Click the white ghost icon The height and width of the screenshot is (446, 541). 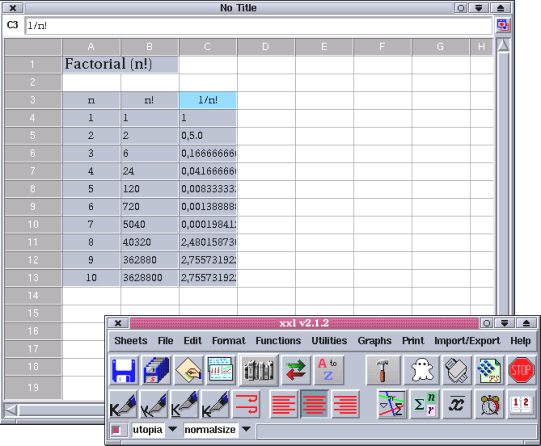423,370
